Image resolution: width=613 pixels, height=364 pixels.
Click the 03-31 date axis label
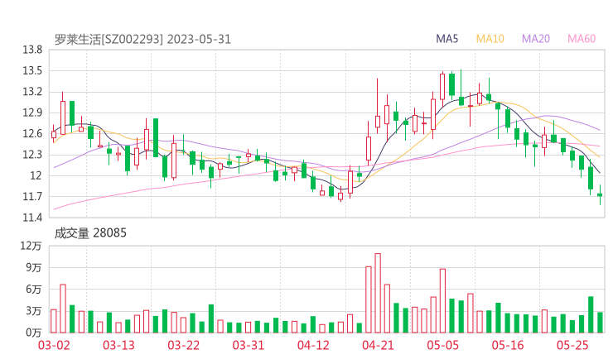pyautogui.click(x=248, y=346)
